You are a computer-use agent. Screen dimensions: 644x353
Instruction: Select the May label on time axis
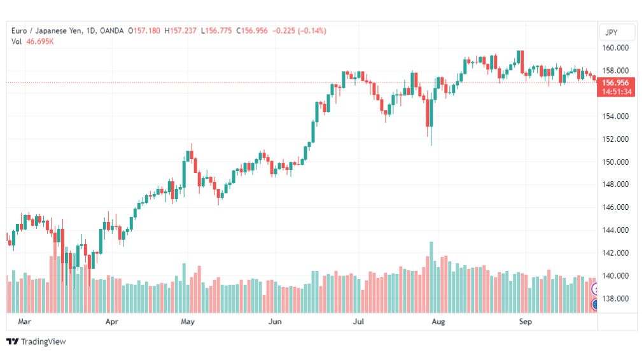188,322
